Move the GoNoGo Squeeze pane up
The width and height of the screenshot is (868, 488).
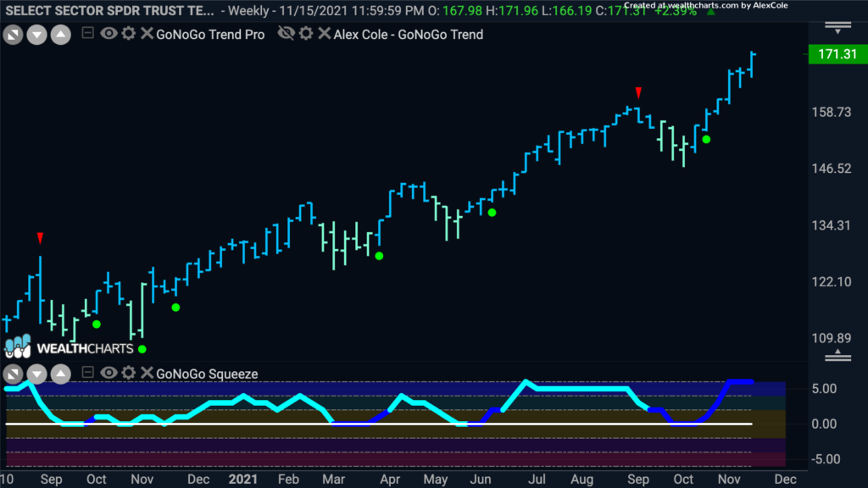click(x=61, y=374)
